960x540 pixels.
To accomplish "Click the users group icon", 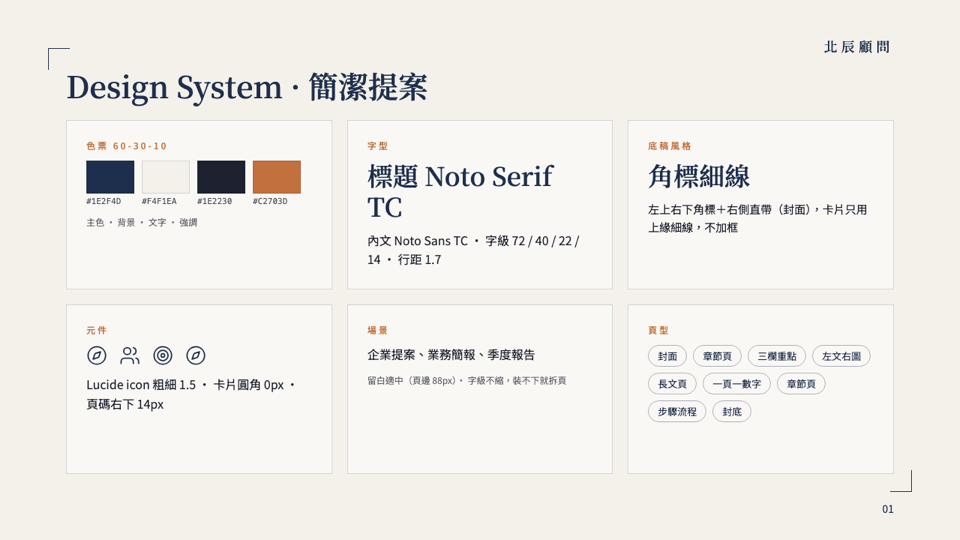I will pos(130,355).
